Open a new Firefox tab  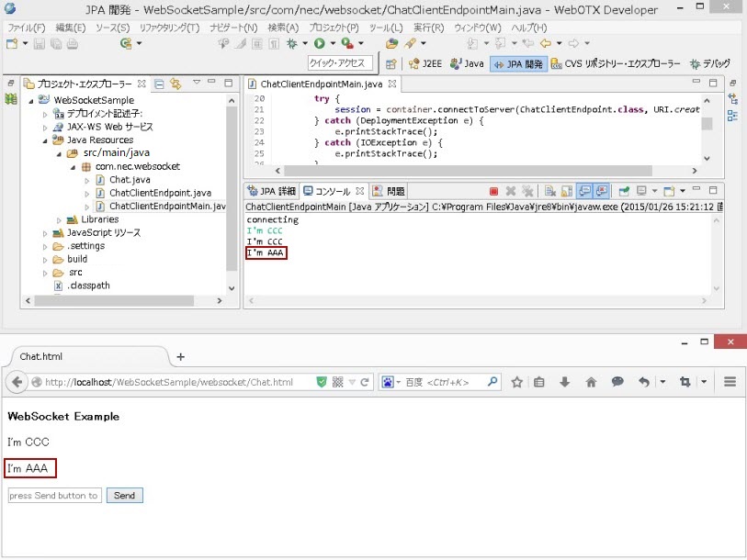point(180,356)
